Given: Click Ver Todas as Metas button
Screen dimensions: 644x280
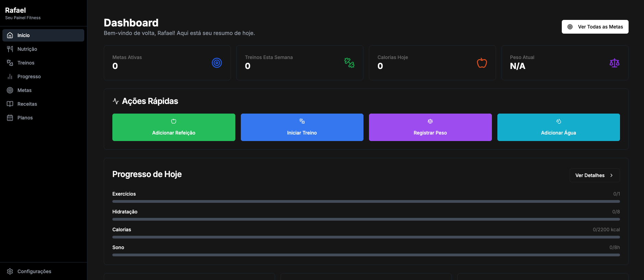Looking at the screenshot, I should [x=595, y=27].
